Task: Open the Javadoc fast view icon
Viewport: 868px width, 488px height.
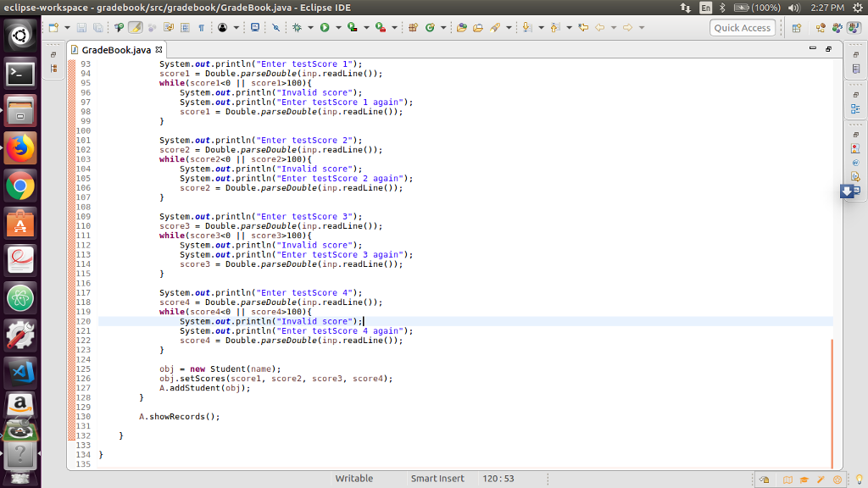Action: (x=856, y=163)
